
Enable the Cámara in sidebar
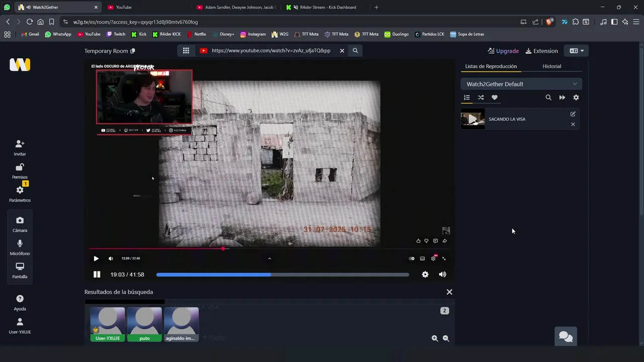pyautogui.click(x=20, y=224)
